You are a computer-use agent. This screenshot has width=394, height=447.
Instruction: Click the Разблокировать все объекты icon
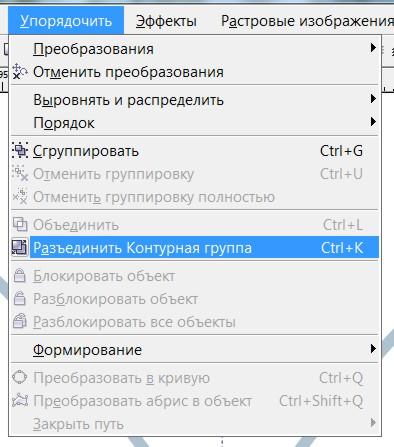[20, 322]
